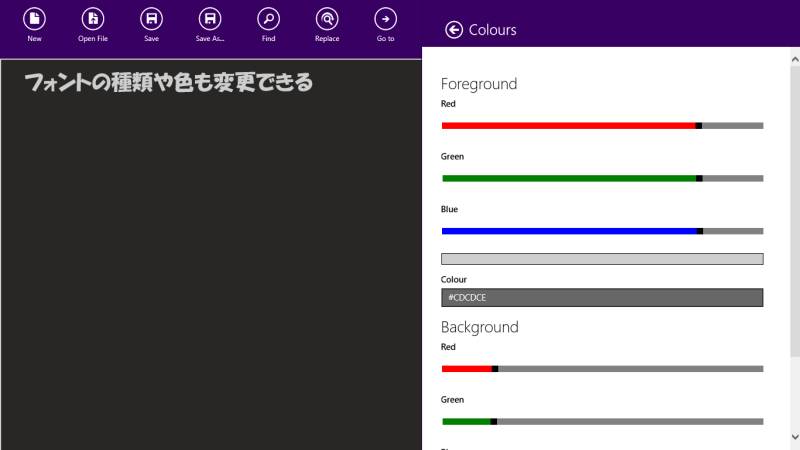
Task: Open the Replace tool
Action: 327,19
